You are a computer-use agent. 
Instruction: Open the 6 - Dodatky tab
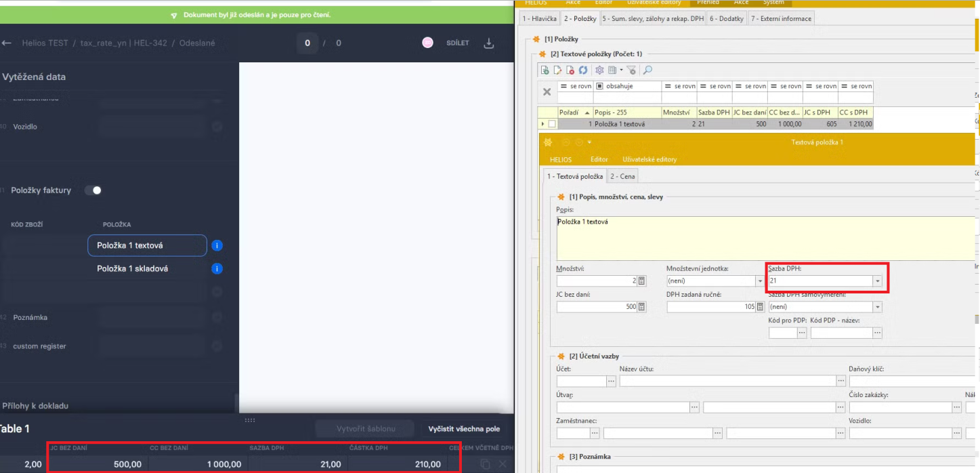(x=727, y=19)
